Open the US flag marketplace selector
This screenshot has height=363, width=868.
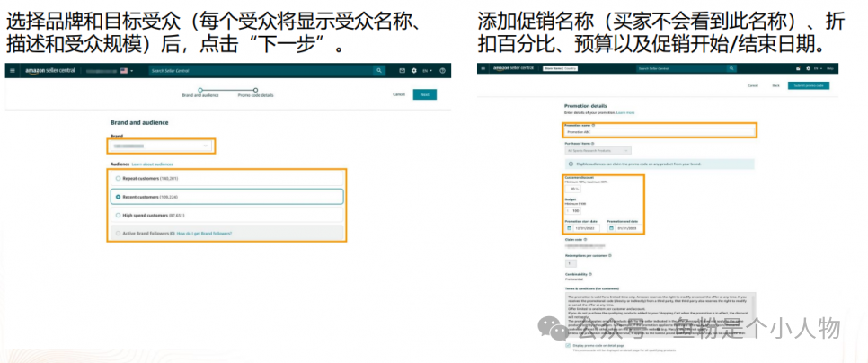pyautogui.click(x=126, y=71)
